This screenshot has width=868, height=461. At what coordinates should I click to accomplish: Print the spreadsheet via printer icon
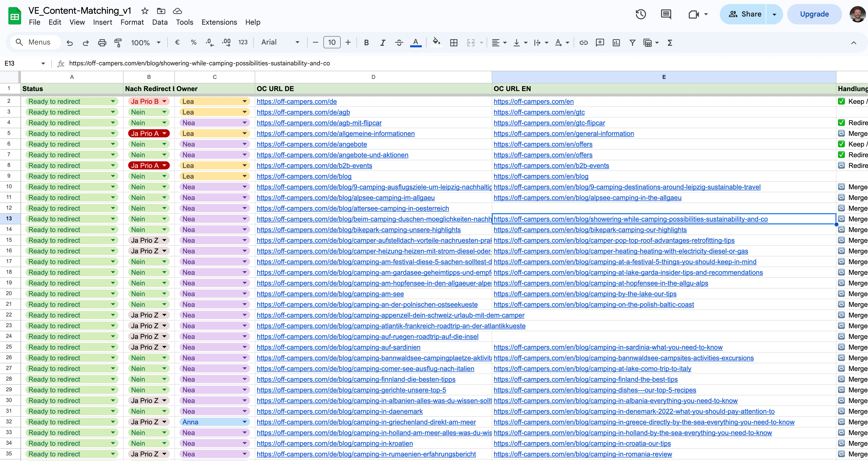(102, 42)
